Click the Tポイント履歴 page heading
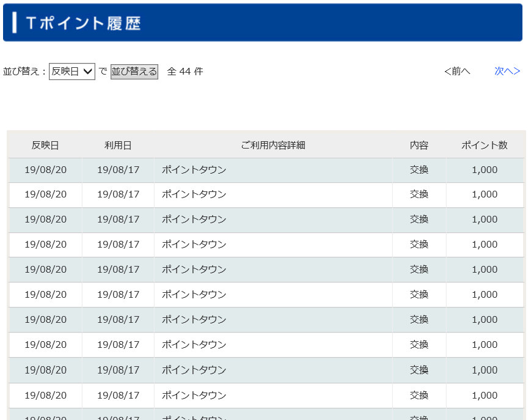The height and width of the screenshot is (420, 531). (x=83, y=23)
